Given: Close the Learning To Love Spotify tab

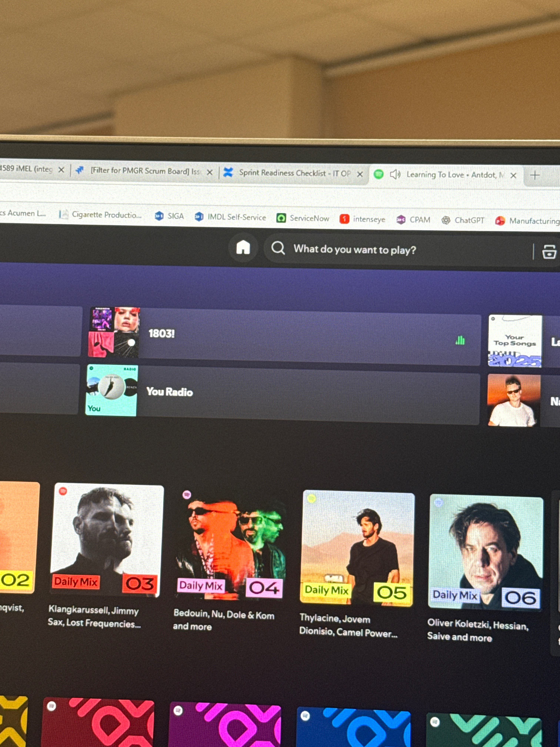Looking at the screenshot, I should [x=513, y=175].
